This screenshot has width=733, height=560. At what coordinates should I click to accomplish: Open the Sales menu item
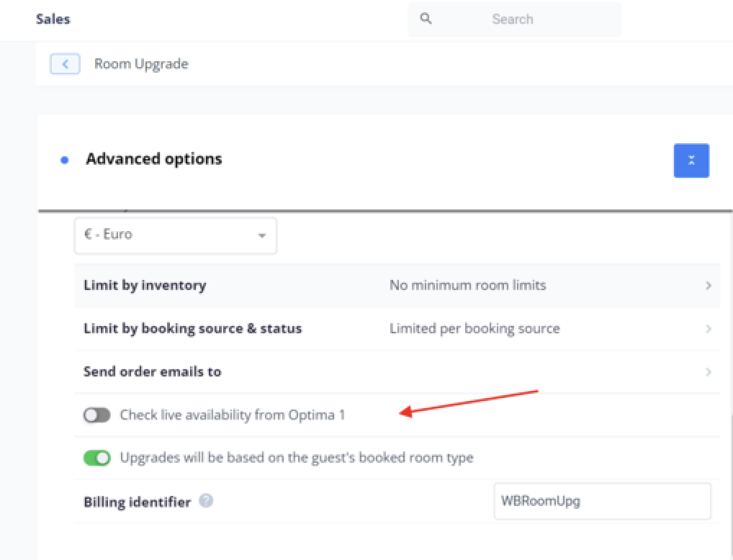pyautogui.click(x=53, y=19)
